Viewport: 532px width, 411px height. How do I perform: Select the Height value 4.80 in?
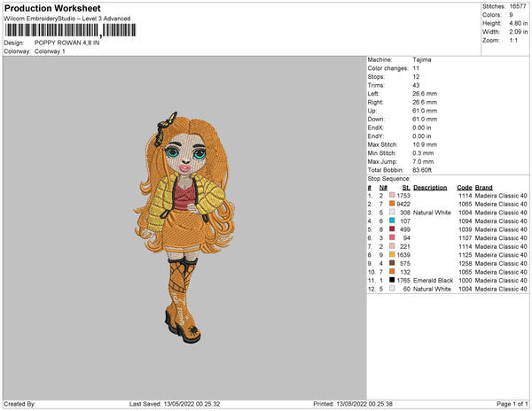click(x=518, y=23)
